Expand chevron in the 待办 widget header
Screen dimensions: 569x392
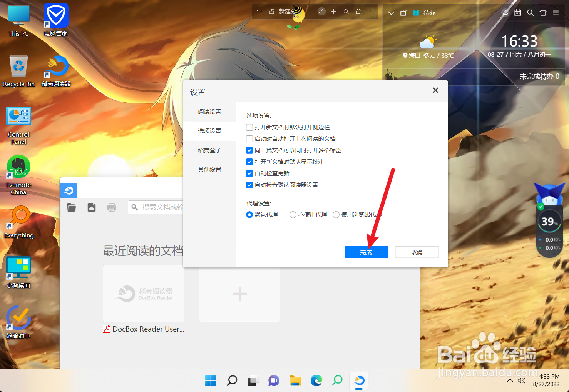pos(391,13)
